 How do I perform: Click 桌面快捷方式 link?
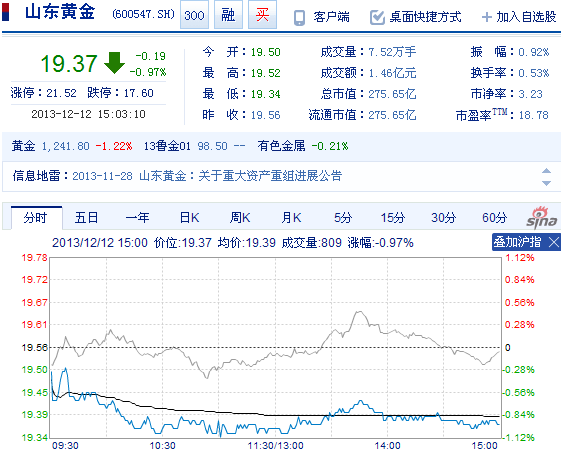point(425,17)
